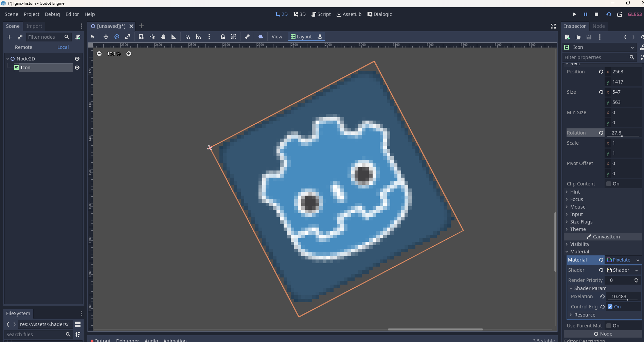Switch to the Node tab beside Inspector
Image resolution: width=644 pixels, height=342 pixels.
pyautogui.click(x=599, y=26)
